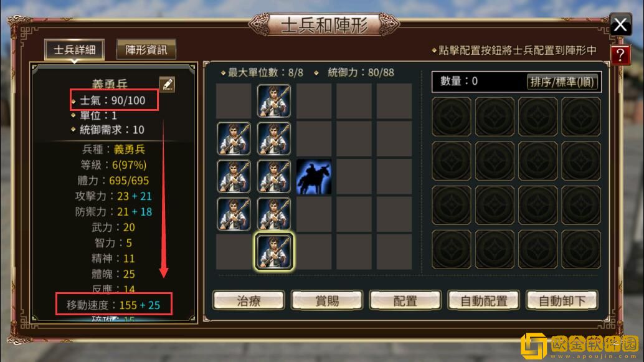
Task: Select the first-column soldier in the fourth row
Action: (x=234, y=214)
